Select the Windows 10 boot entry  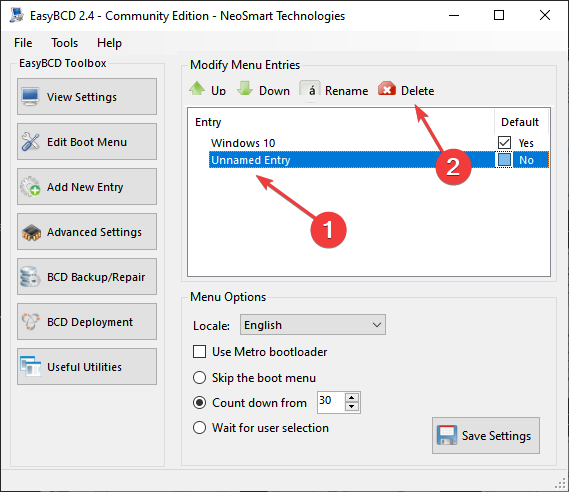point(243,143)
